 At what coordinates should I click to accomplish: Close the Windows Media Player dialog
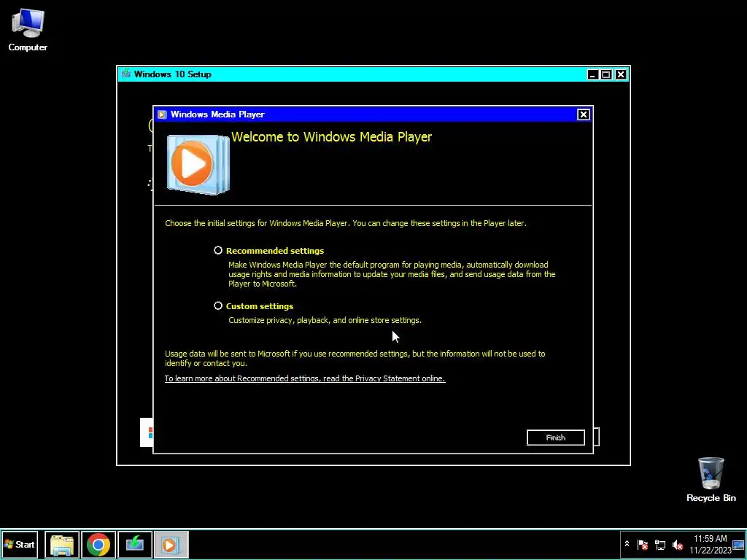[583, 114]
